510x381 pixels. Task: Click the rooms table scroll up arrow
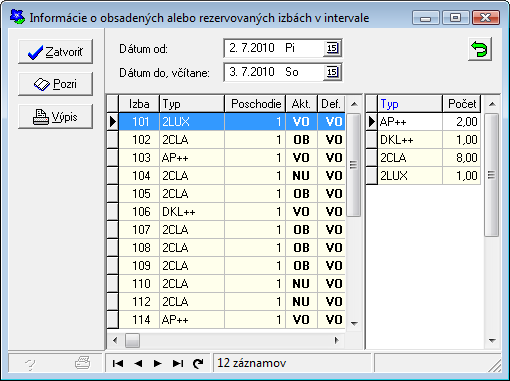(x=354, y=104)
